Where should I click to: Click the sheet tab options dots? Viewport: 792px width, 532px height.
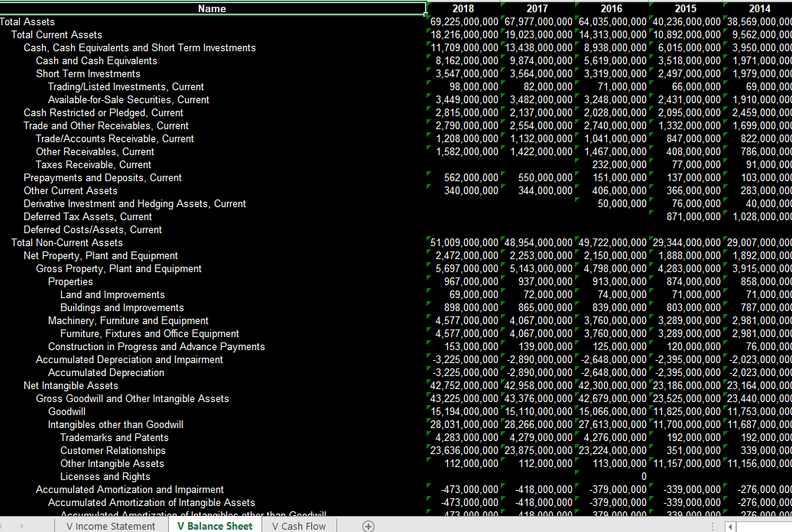point(713,526)
